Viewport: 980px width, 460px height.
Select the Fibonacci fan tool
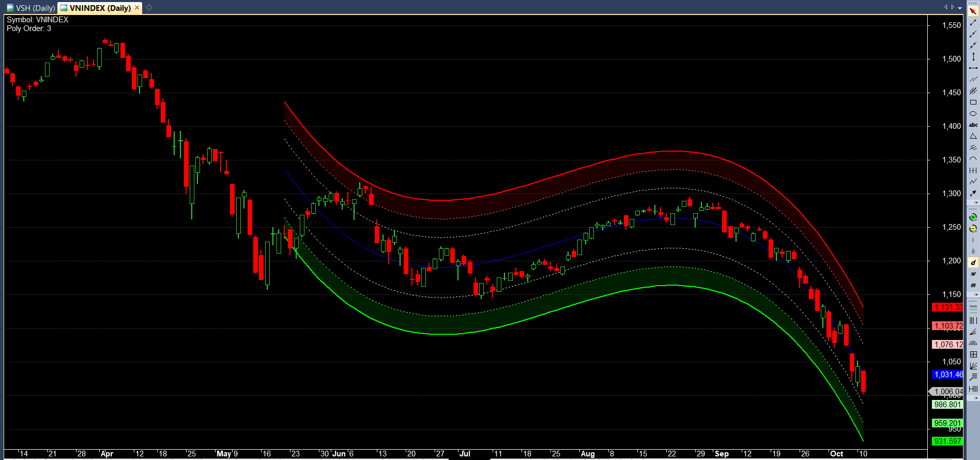pyautogui.click(x=973, y=332)
